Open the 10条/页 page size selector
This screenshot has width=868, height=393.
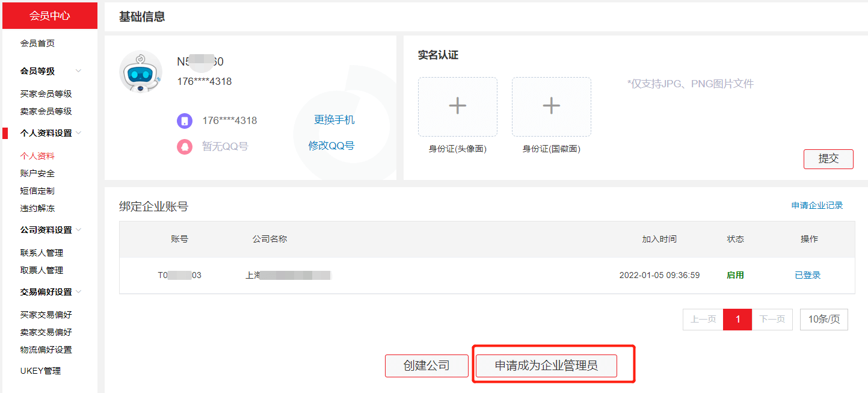(x=823, y=320)
